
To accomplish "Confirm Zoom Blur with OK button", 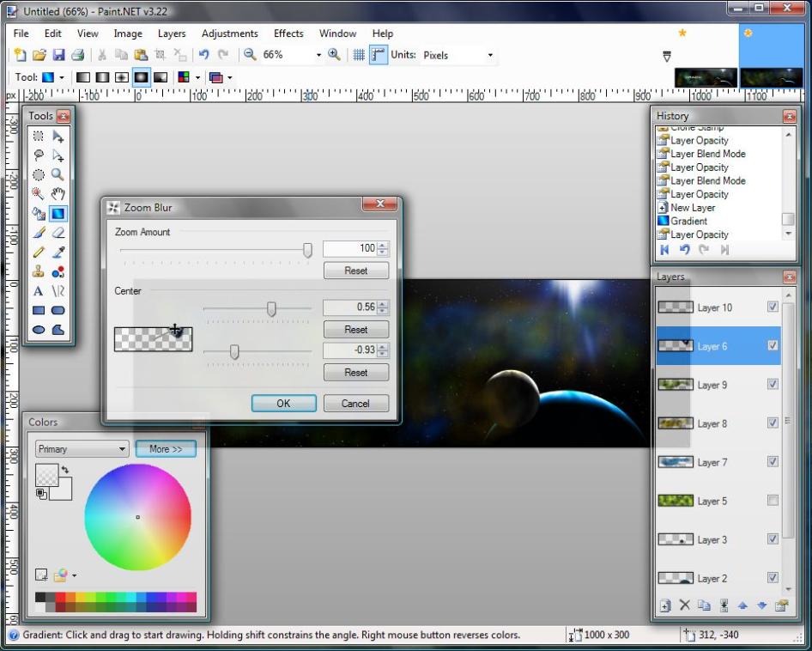I will [x=283, y=404].
